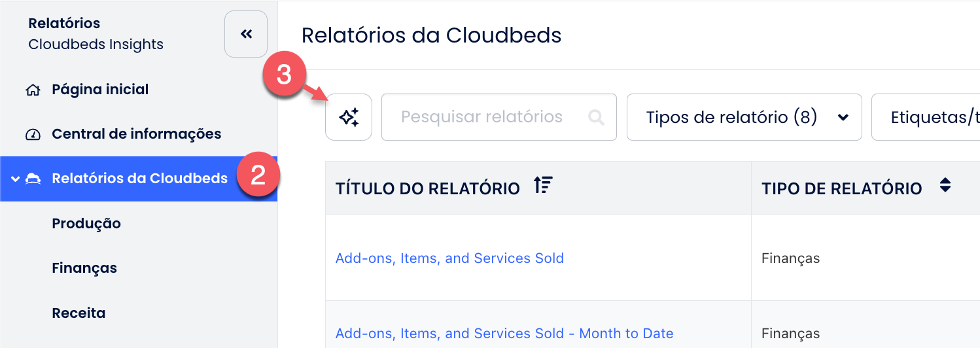Open Página inicial in the sidebar
Image resolution: width=980 pixels, height=348 pixels.
tap(100, 90)
